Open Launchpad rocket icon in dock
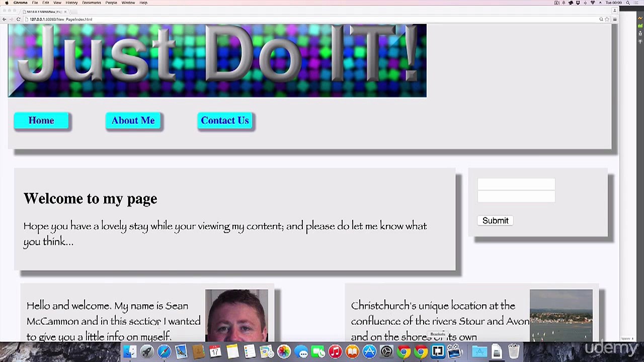This screenshot has width=644, height=362. pos(147,351)
